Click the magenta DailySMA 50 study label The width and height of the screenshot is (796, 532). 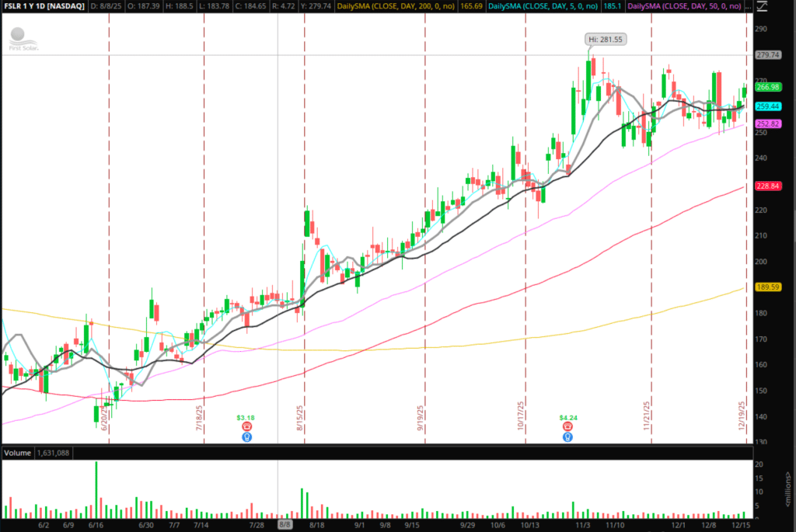coord(684,6)
